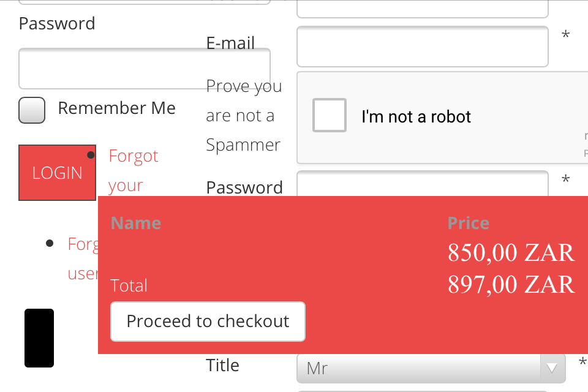
Task: Click the Total label in cart
Action: (x=129, y=285)
